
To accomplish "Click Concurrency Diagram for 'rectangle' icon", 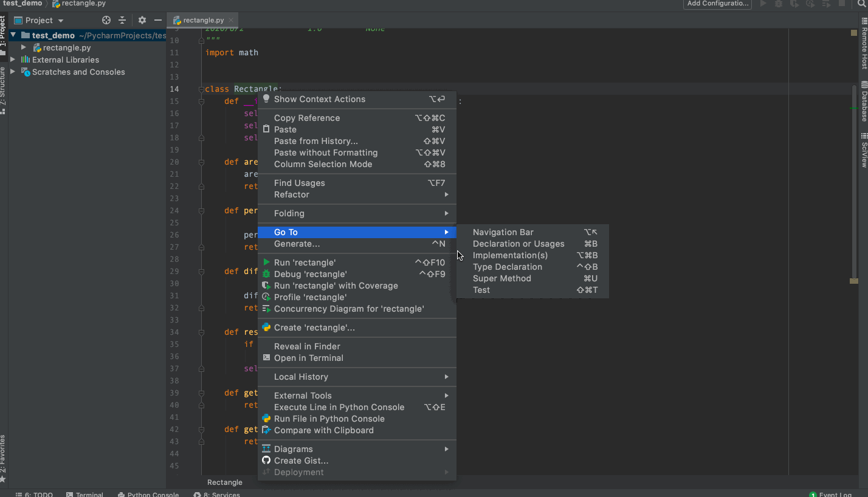I will 266,309.
